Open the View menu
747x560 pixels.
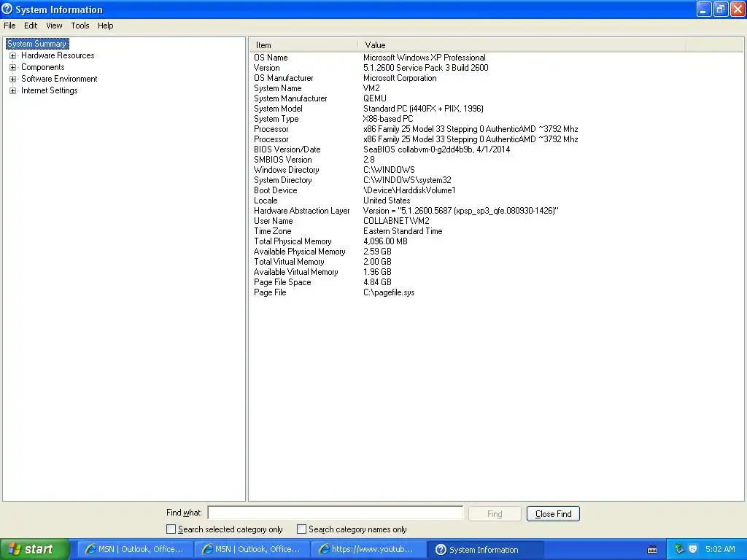click(54, 26)
